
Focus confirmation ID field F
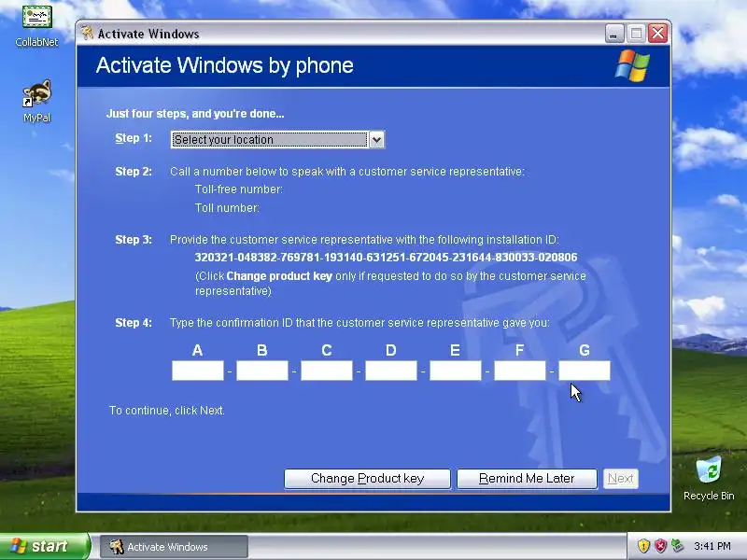520,371
